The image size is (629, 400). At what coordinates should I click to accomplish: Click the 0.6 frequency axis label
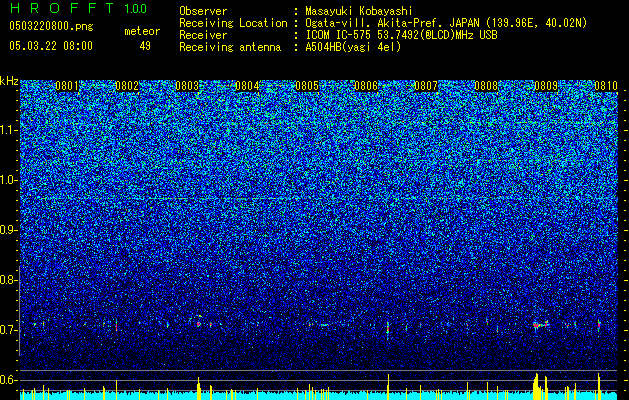tap(7, 380)
